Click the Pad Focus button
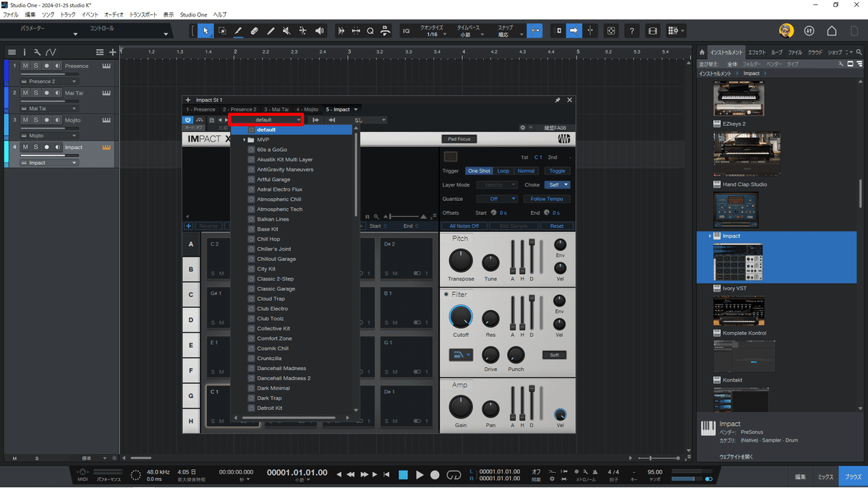 [459, 139]
